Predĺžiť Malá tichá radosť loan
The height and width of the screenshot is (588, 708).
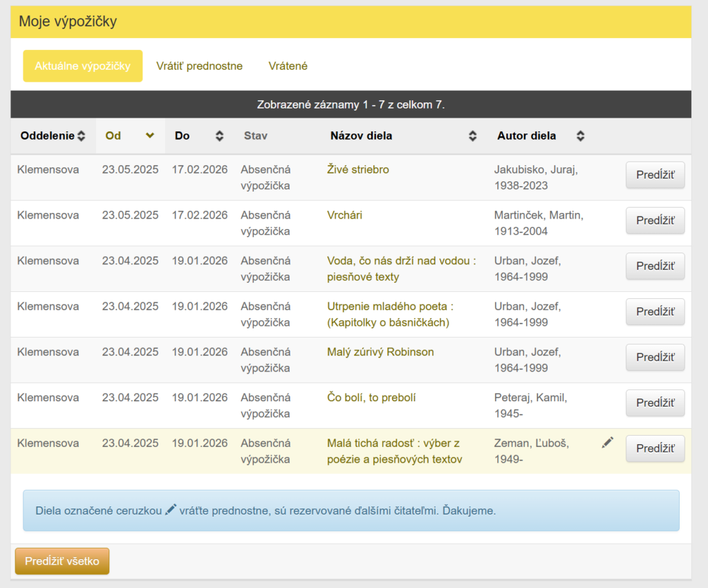pyautogui.click(x=655, y=448)
